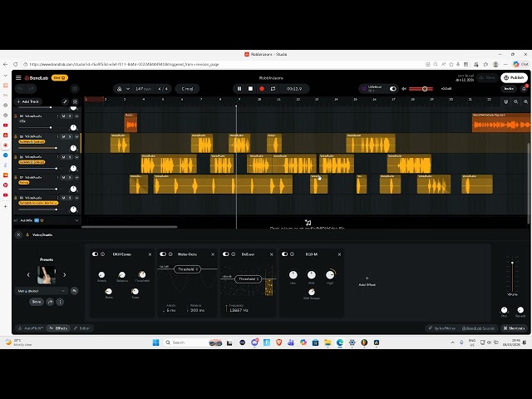Image resolution: width=532 pixels, height=399 pixels.
Task: Show info for the Comp effect
Action: [x=102, y=254]
